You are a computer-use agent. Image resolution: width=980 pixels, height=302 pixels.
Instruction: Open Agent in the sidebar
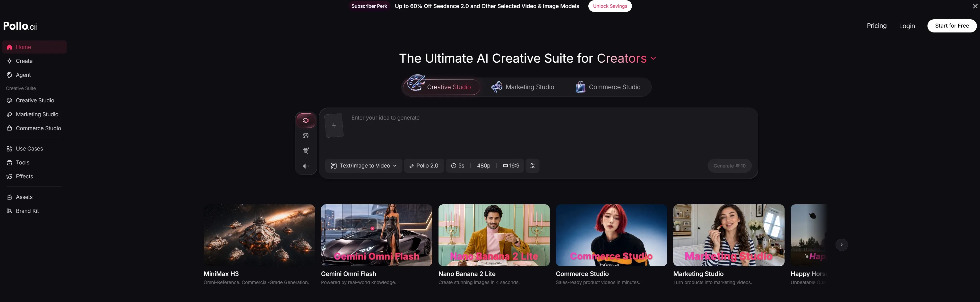click(x=34, y=75)
